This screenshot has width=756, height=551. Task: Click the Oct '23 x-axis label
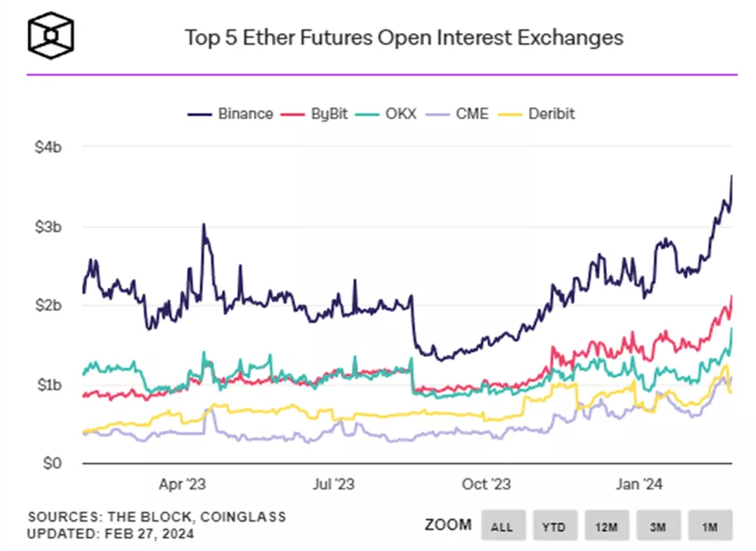tap(488, 484)
